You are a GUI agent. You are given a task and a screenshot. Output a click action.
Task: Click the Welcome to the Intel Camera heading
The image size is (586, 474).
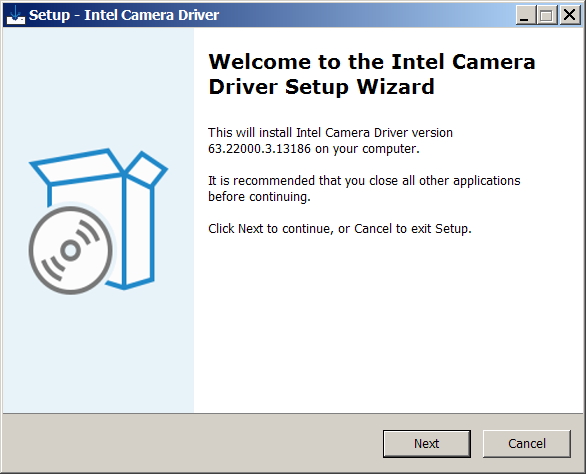click(x=372, y=62)
